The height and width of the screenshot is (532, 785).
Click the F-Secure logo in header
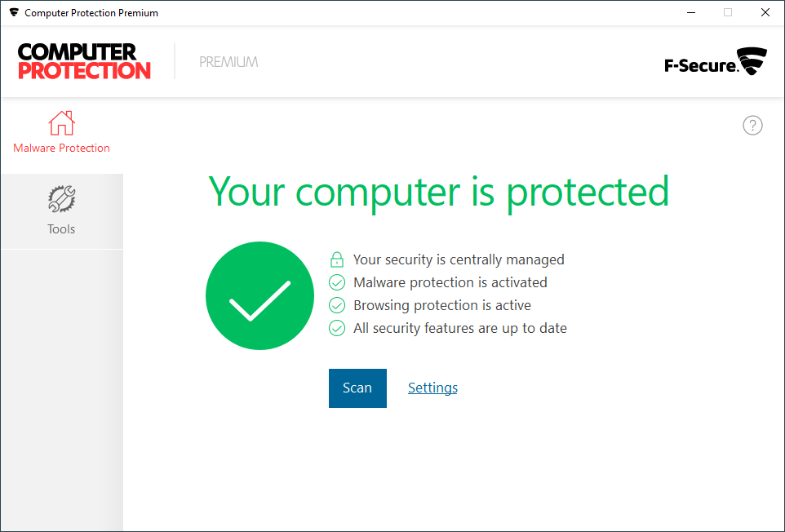(x=715, y=63)
